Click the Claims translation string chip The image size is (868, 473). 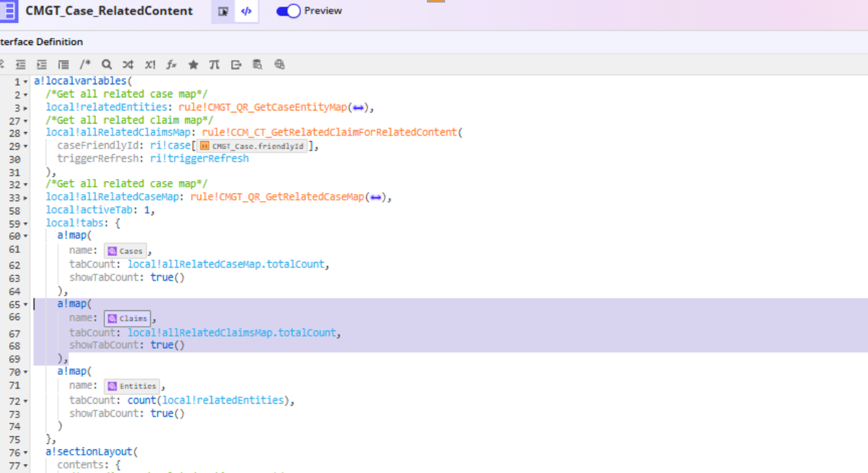pyautogui.click(x=127, y=318)
